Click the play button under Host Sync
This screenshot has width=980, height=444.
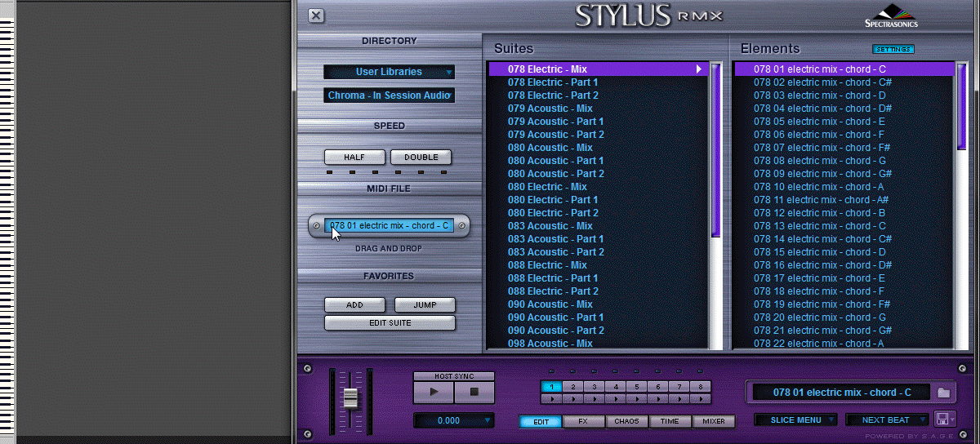(434, 392)
